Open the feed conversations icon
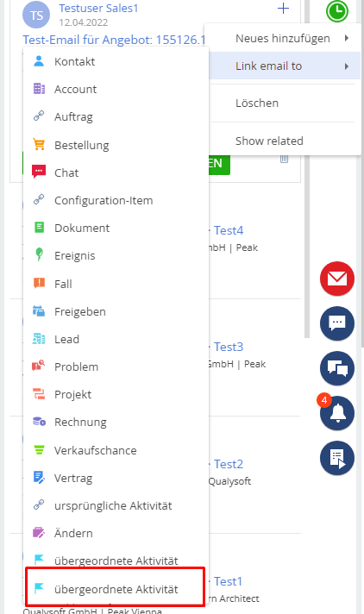 [337, 368]
